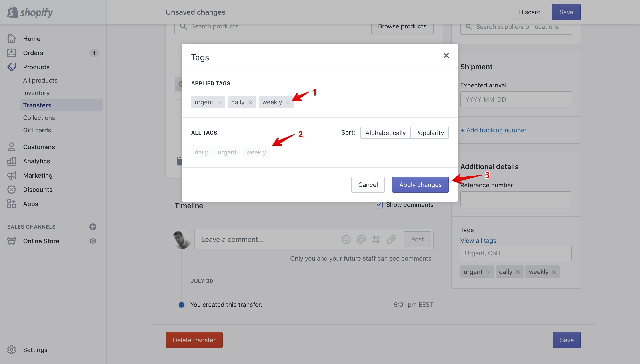The width and height of the screenshot is (640, 364).
Task: Click the Expected arrival date field
Action: pyautogui.click(x=516, y=99)
